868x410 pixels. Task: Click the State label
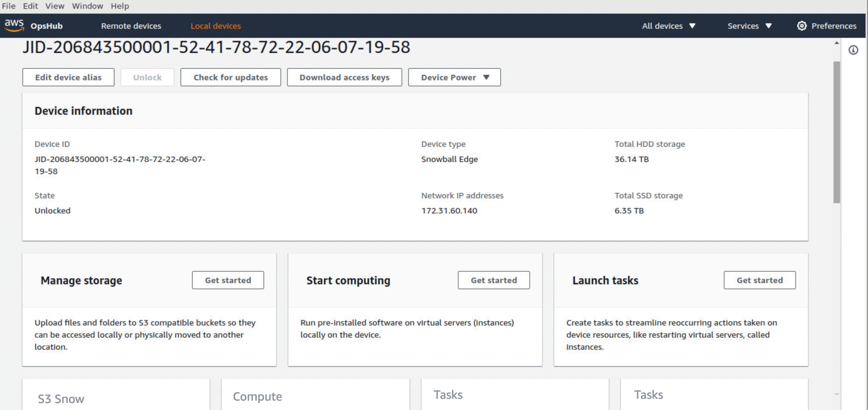[45, 195]
